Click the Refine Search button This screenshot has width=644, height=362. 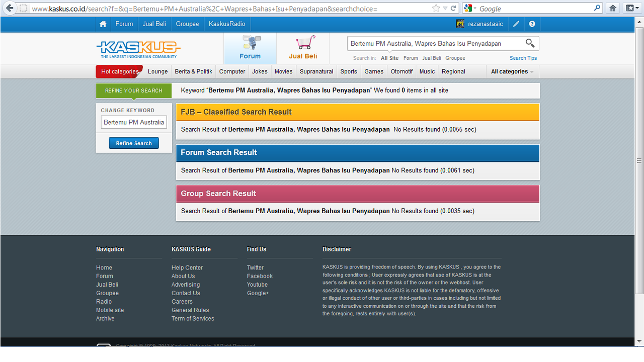pos(134,143)
